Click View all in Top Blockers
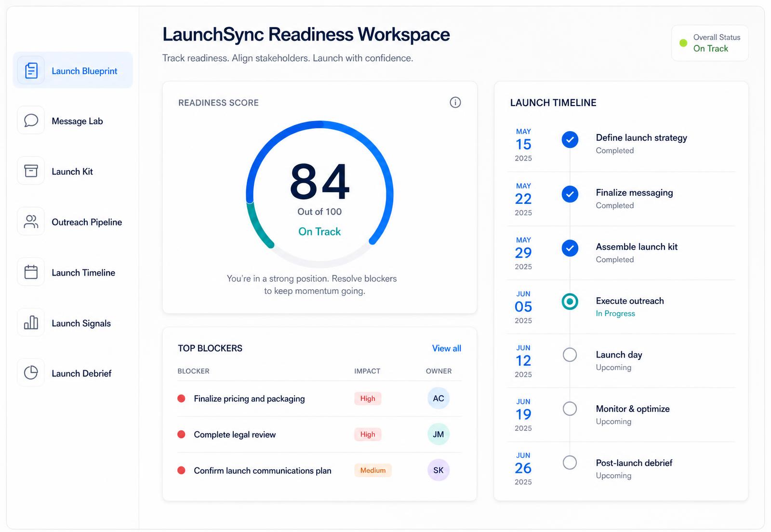 click(x=446, y=348)
